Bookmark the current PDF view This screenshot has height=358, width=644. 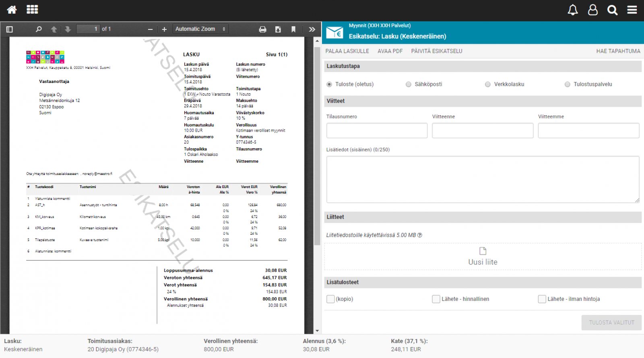pyautogui.click(x=293, y=29)
